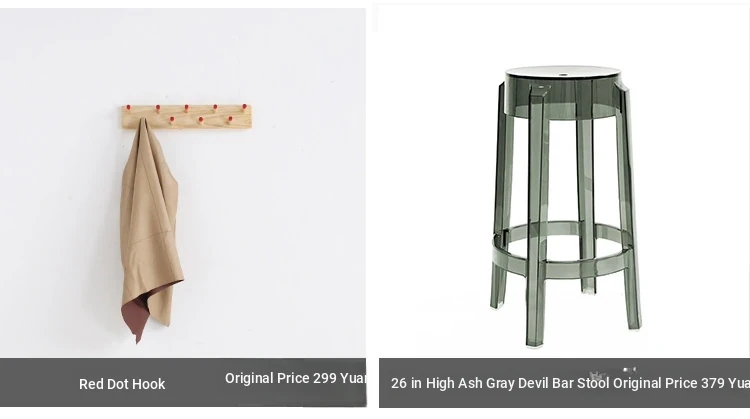
Task: Click the small white dots above the stool caption
Action: pos(629,370)
